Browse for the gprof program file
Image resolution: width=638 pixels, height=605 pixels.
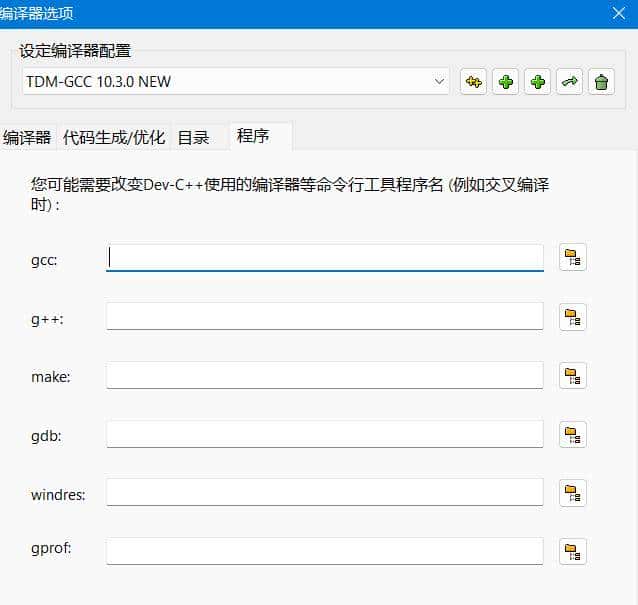pyautogui.click(x=572, y=552)
